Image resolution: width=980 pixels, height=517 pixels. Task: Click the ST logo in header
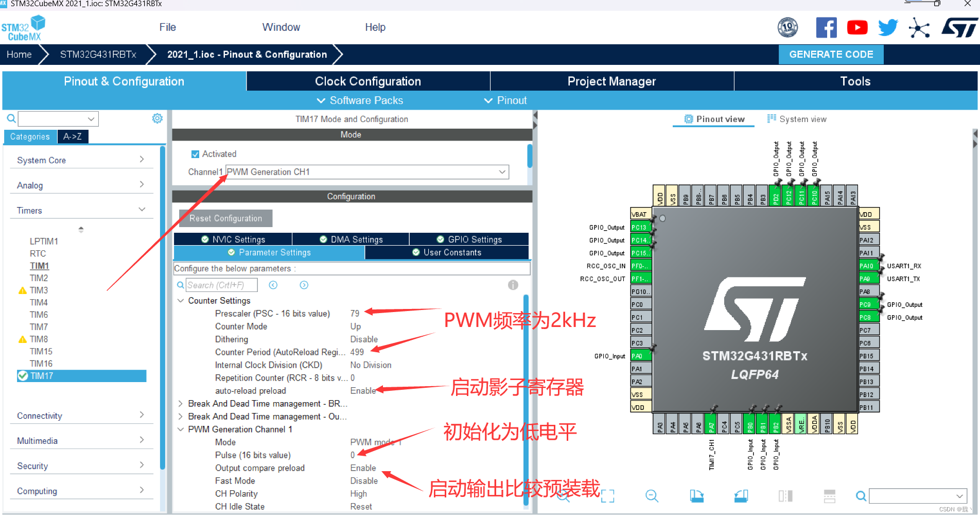[x=959, y=27]
